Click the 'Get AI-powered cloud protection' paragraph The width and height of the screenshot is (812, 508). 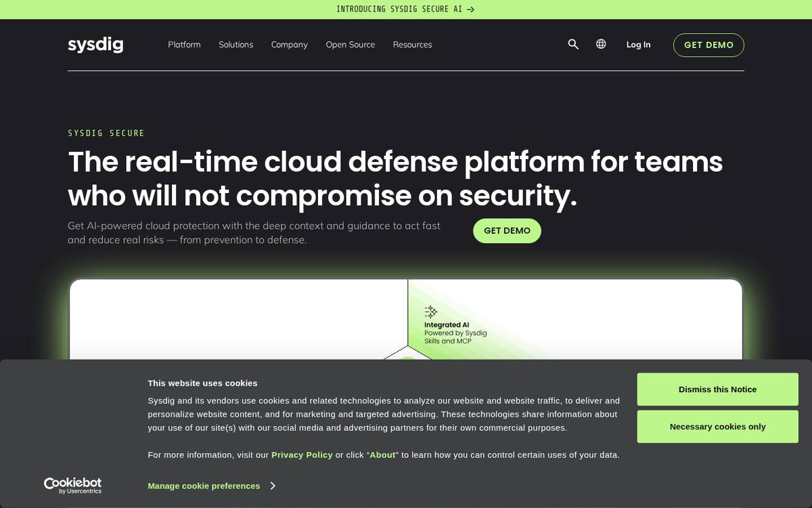point(254,232)
